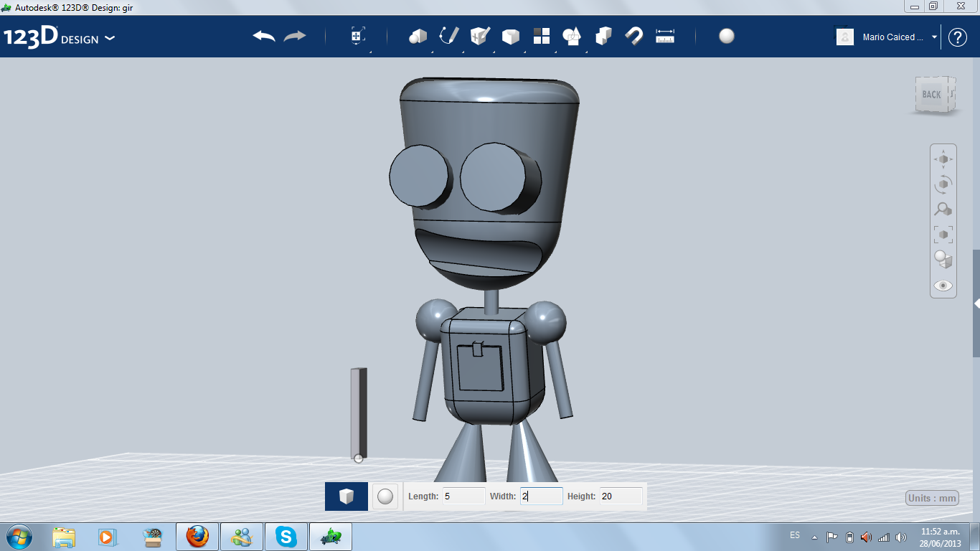This screenshot has width=980, height=551.
Task: Select the round icon beside Length field
Action: 385,496
